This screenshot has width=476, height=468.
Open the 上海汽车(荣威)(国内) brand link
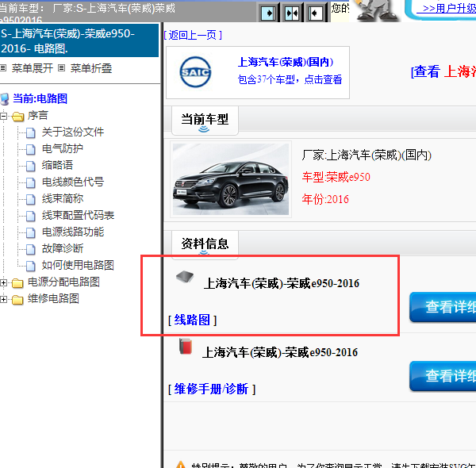[286, 62]
